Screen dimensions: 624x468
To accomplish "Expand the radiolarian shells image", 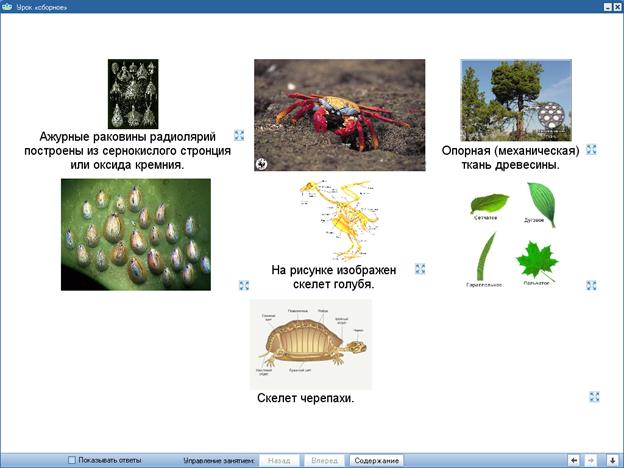I will click(240, 134).
